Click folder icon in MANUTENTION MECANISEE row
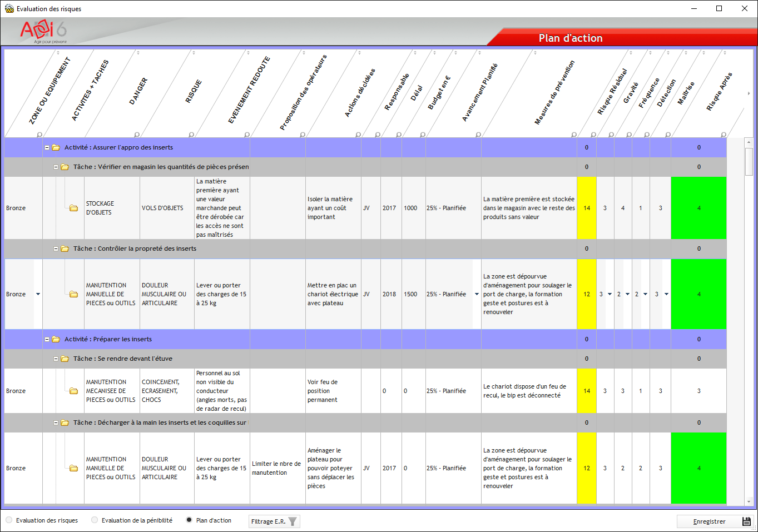Viewport: 758px width, 532px height. 74,391
